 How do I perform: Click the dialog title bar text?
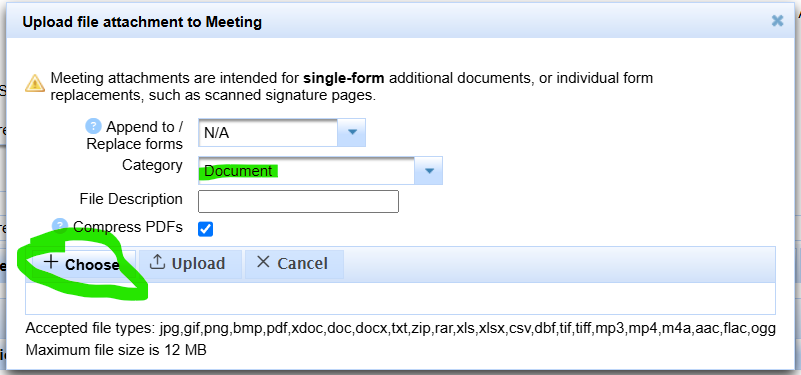(142, 22)
